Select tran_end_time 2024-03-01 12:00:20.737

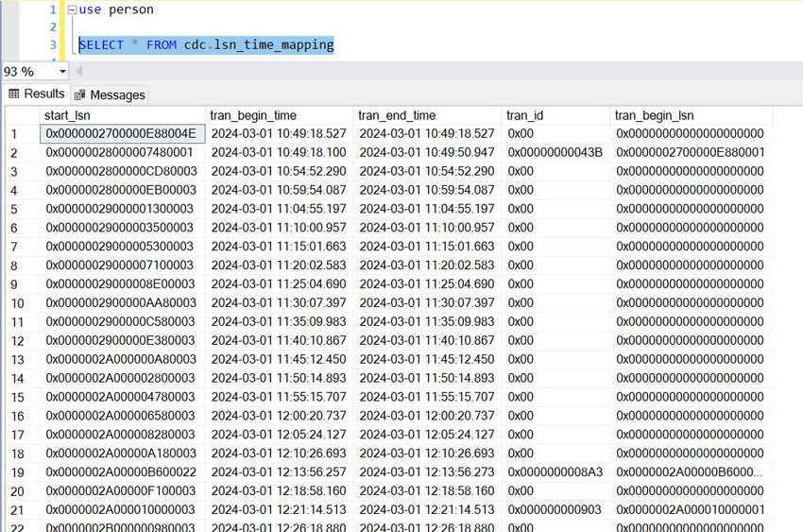[427, 416]
